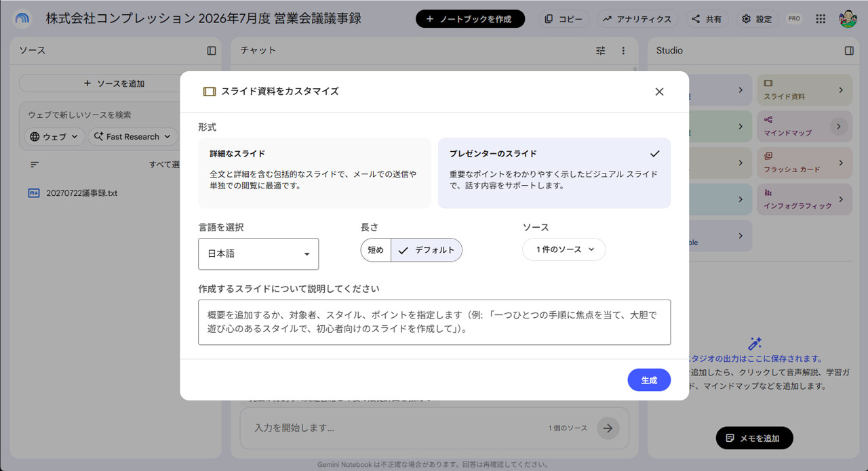Click the Studio magic wand icon
This screenshot has height=471, width=868.
(755, 344)
